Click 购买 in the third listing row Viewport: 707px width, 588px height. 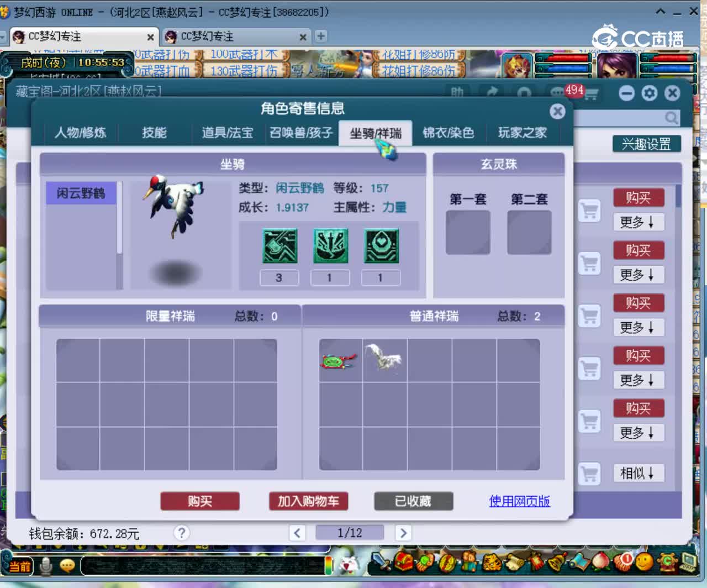[638, 303]
